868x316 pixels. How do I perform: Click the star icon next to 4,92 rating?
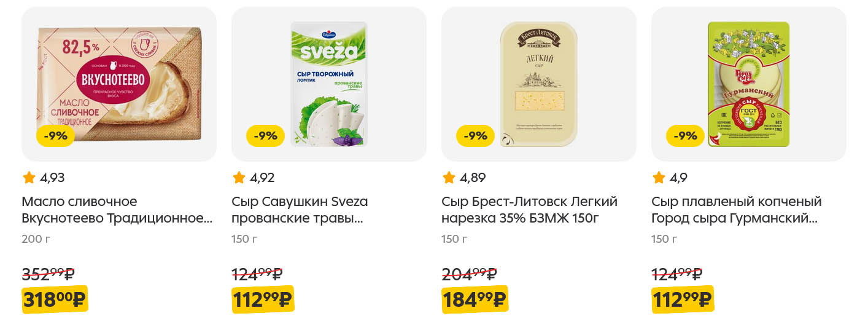click(239, 178)
